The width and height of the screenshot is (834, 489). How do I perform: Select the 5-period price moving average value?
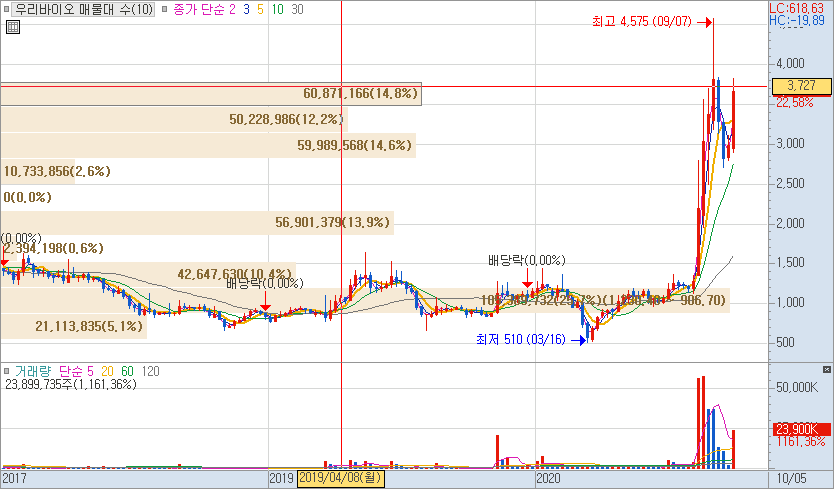point(260,10)
